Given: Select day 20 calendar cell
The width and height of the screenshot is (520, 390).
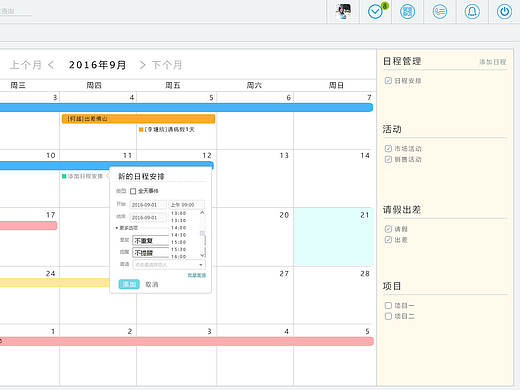Looking at the screenshot, I should 255,237.
